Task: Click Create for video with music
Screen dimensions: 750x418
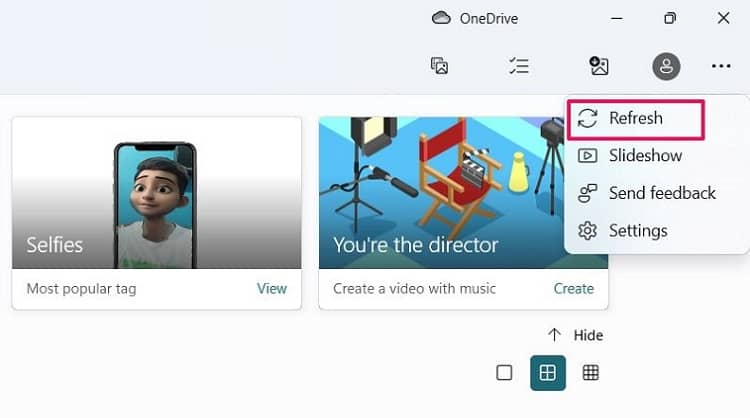Action: click(573, 289)
